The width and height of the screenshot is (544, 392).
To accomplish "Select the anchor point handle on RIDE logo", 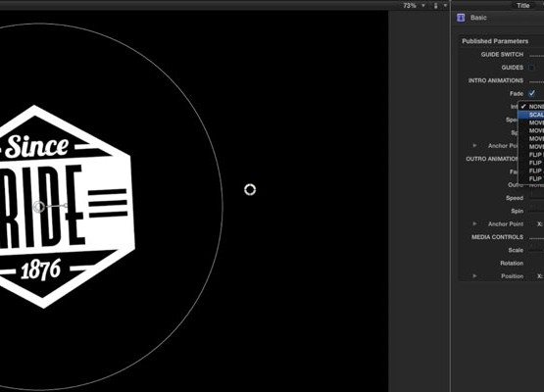I will point(39,207).
